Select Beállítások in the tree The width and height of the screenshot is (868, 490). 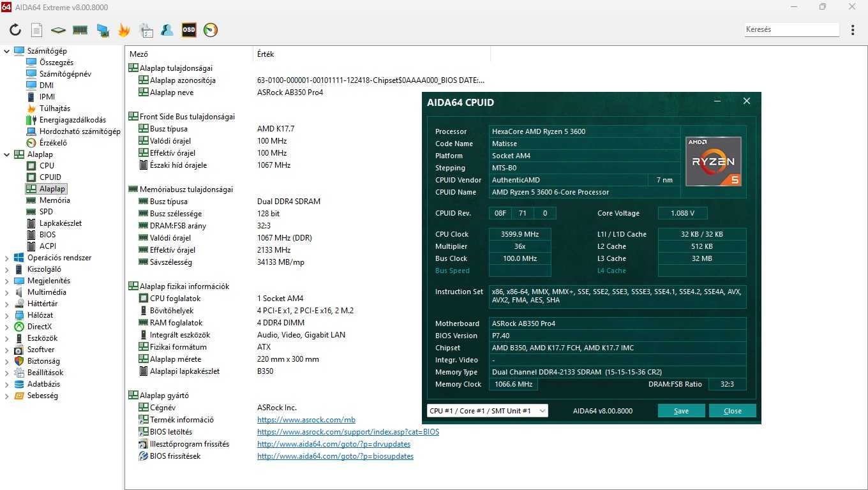45,373
